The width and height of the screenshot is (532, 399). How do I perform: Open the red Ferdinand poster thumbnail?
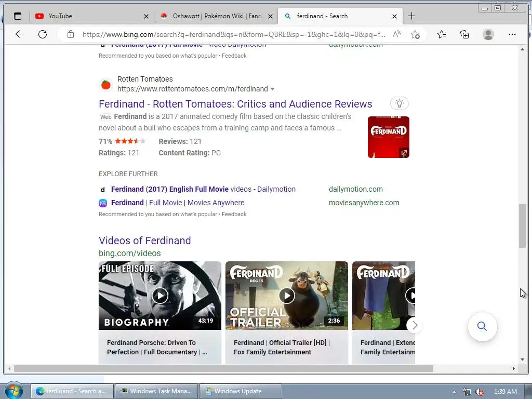[x=389, y=137]
